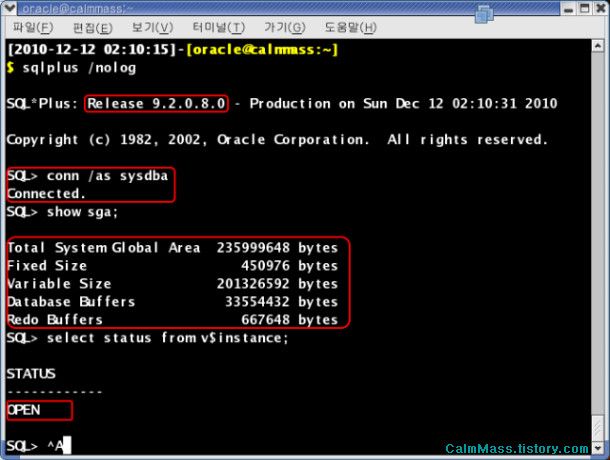Click the 'conn /as sysdba' command line
The image size is (610, 460).
tap(88, 176)
